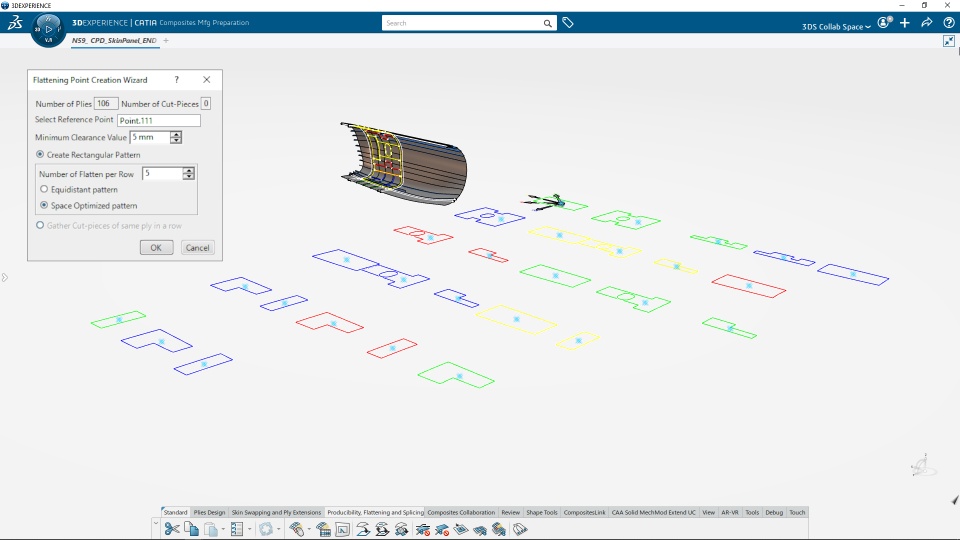Collapse the action bar with left chevron
Image resolution: width=960 pixels, height=540 pixels.
tap(156, 524)
